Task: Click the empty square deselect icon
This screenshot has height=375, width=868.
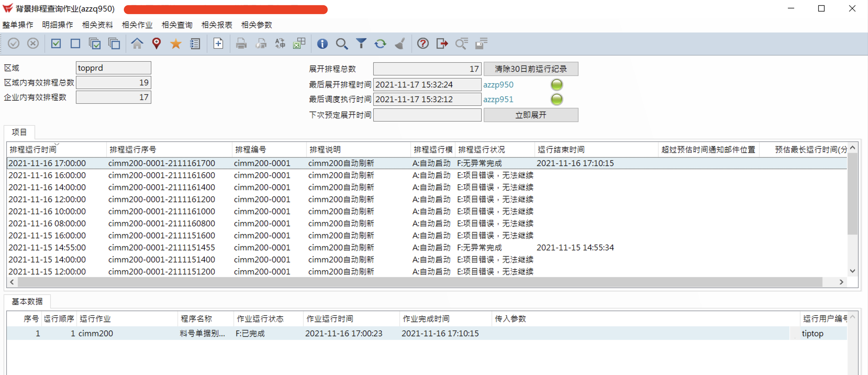Action: click(x=75, y=43)
